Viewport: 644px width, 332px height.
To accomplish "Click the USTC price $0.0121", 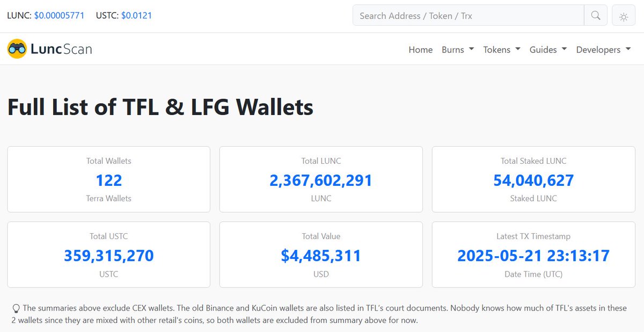I will [x=136, y=16].
